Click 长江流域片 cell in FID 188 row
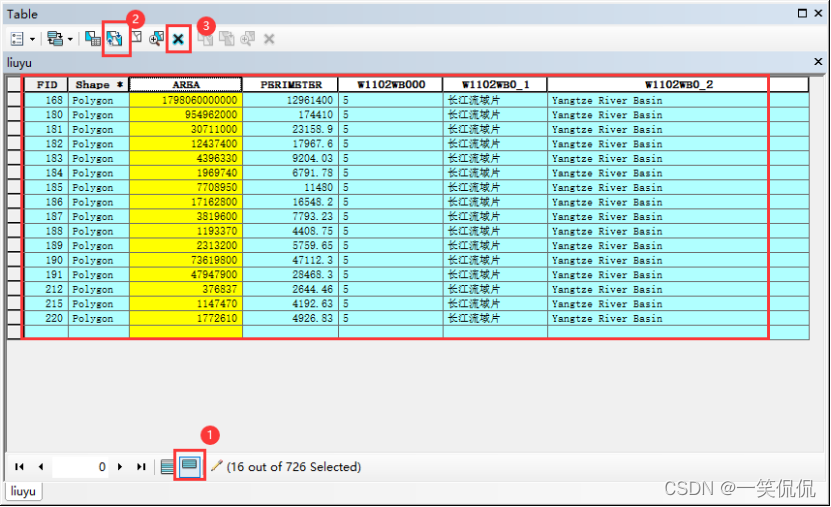Screen dimensions: 831x507 click(x=495, y=231)
